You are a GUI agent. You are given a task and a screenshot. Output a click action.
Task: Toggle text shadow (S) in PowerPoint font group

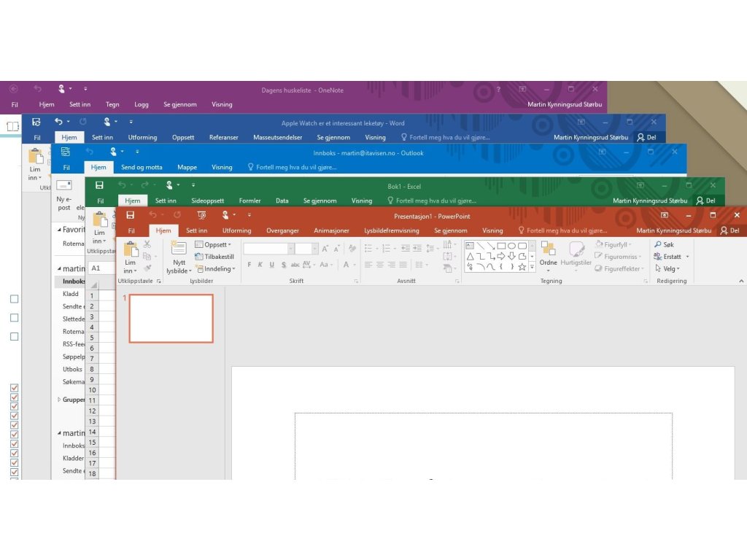284,265
